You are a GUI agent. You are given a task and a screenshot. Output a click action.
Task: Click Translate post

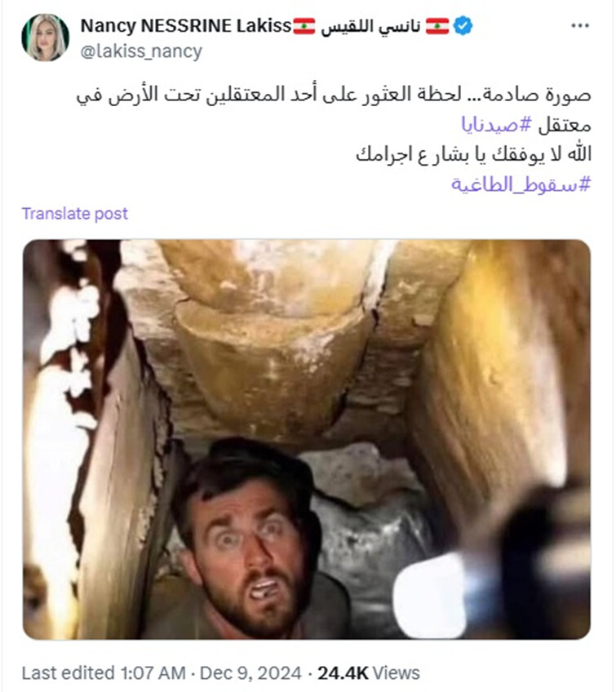(x=74, y=214)
